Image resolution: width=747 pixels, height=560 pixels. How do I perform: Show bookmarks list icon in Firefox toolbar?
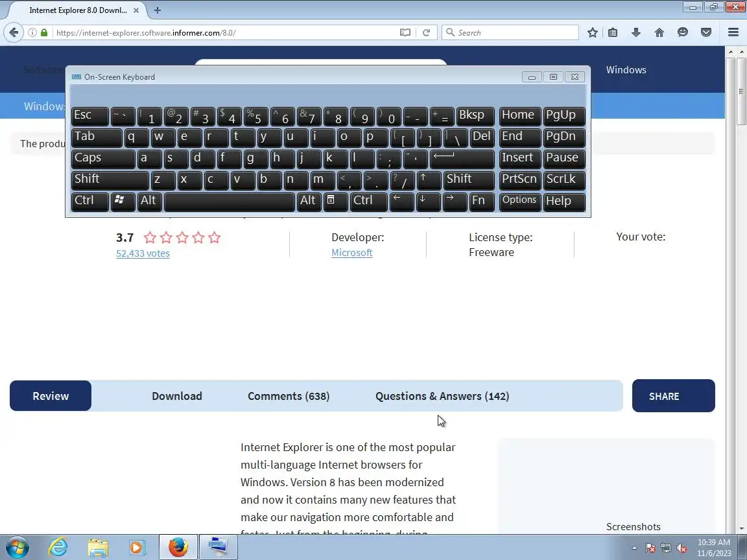click(x=613, y=32)
